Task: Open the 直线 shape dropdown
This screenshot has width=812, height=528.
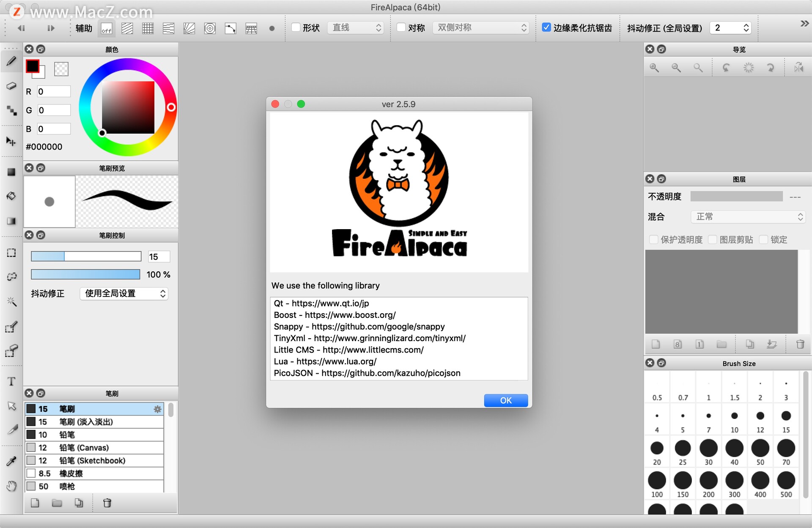Action: coord(356,28)
